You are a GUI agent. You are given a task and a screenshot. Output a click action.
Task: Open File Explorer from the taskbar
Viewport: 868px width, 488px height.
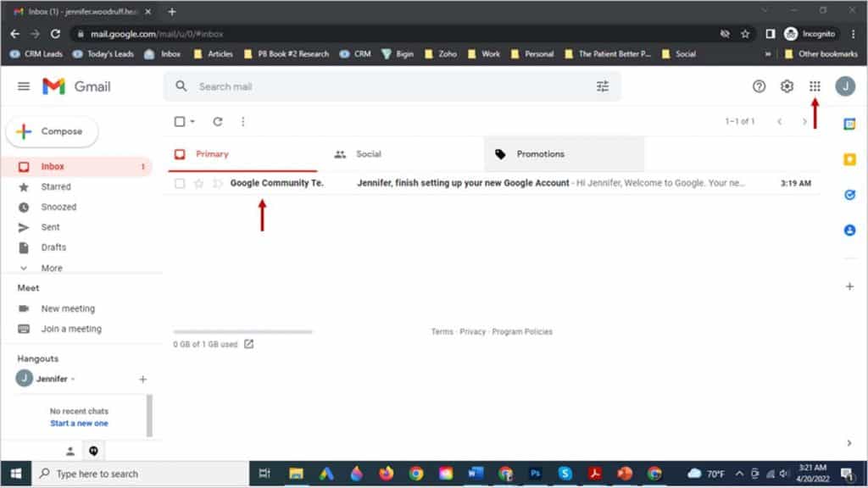tap(296, 474)
